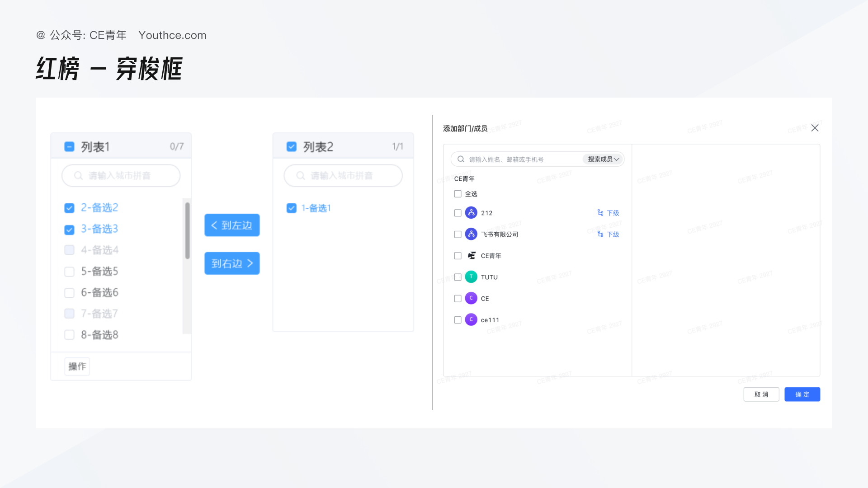Check the 2-备选2 checkbox

[69, 207]
